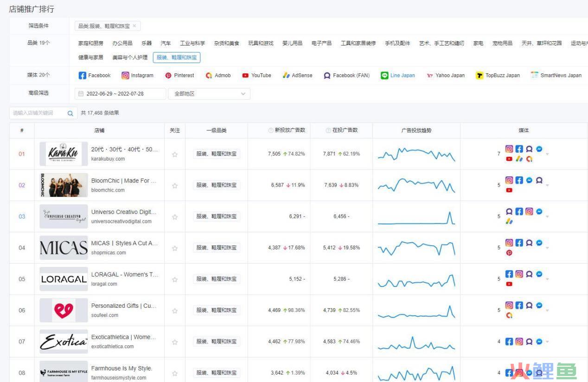Toggle the star for BloomChic store
This screenshot has width=588, height=382.
tap(175, 186)
